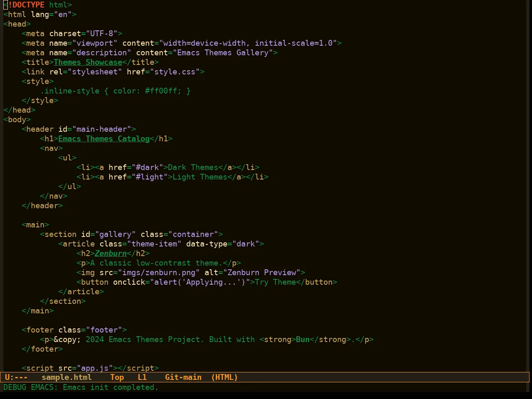Place cursor on '!DOCTYPE' keyword
The height and width of the screenshot is (399, 532).
point(26,5)
